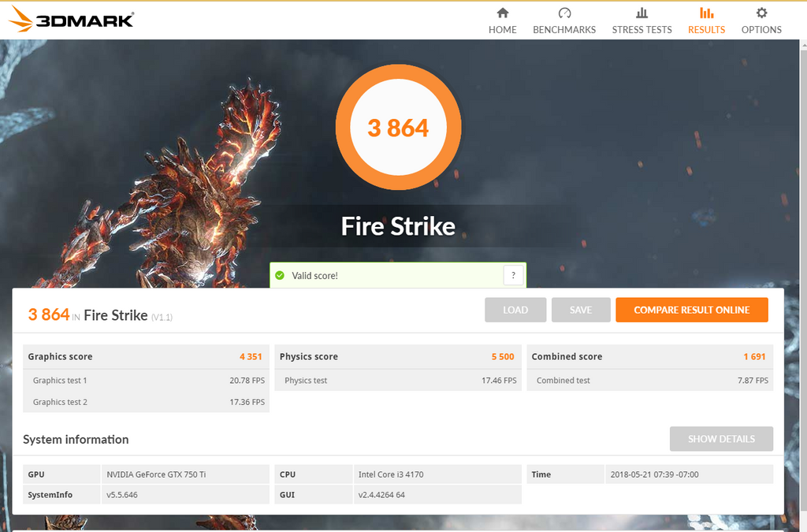Click the 20.78 FPS value

tap(247, 380)
